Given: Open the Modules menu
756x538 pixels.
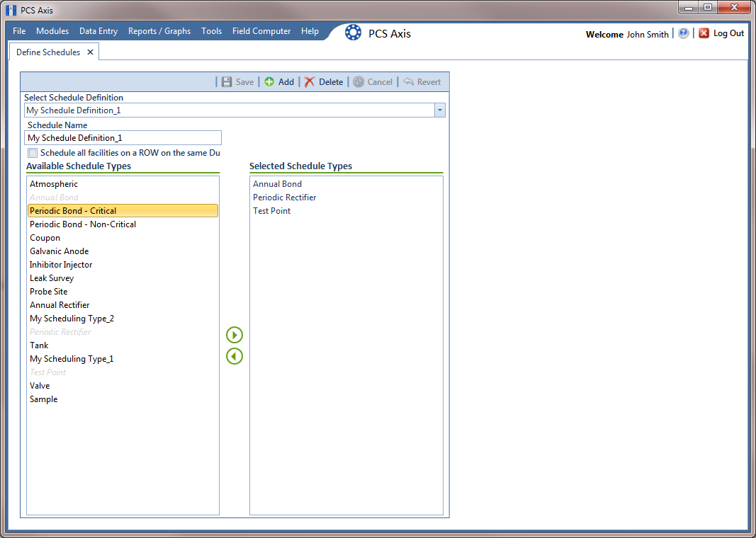Looking at the screenshot, I should 52,31.
